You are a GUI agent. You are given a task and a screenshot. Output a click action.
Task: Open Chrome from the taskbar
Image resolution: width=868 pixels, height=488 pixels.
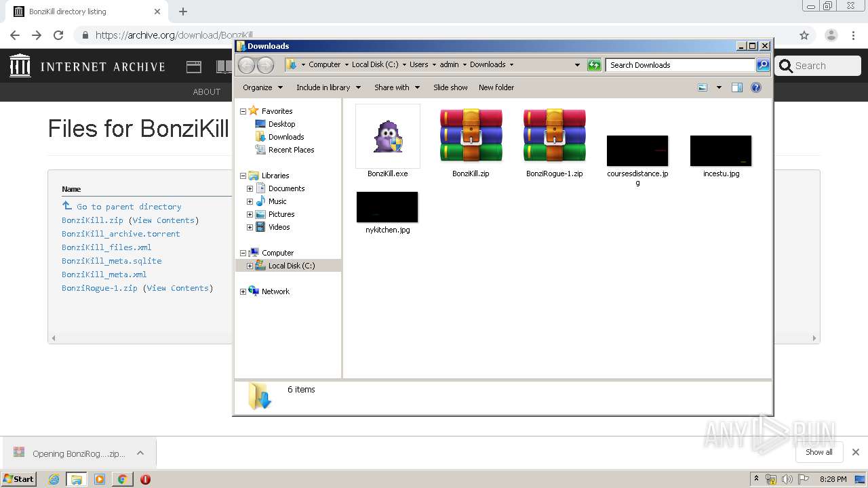pyautogui.click(x=122, y=479)
